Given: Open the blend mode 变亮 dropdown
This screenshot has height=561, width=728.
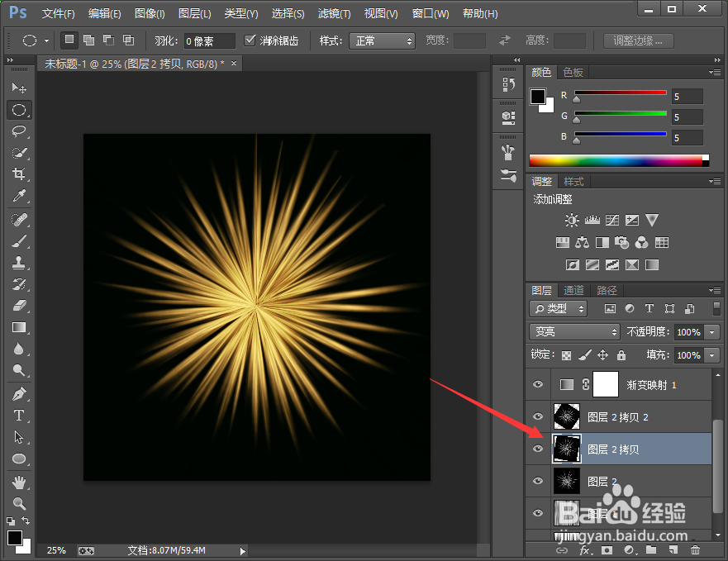Looking at the screenshot, I should [574, 331].
